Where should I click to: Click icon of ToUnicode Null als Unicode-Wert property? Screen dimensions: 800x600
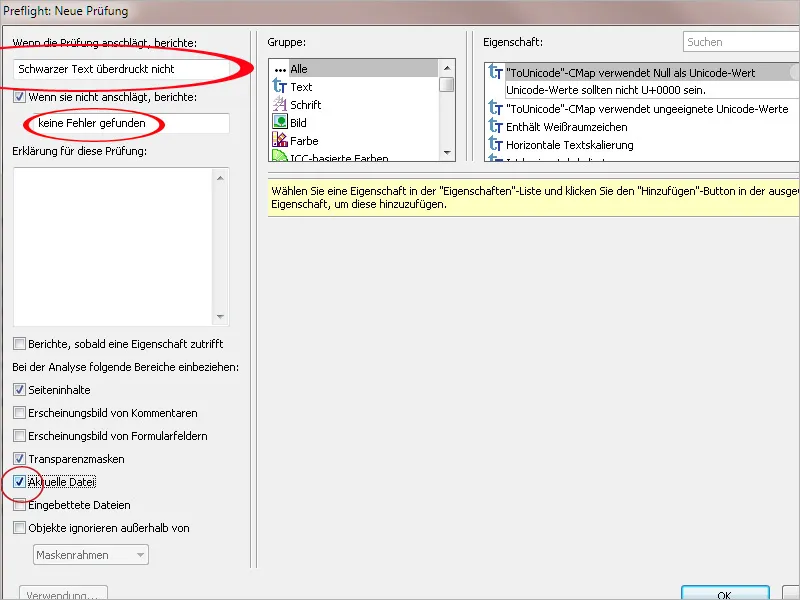click(495, 72)
